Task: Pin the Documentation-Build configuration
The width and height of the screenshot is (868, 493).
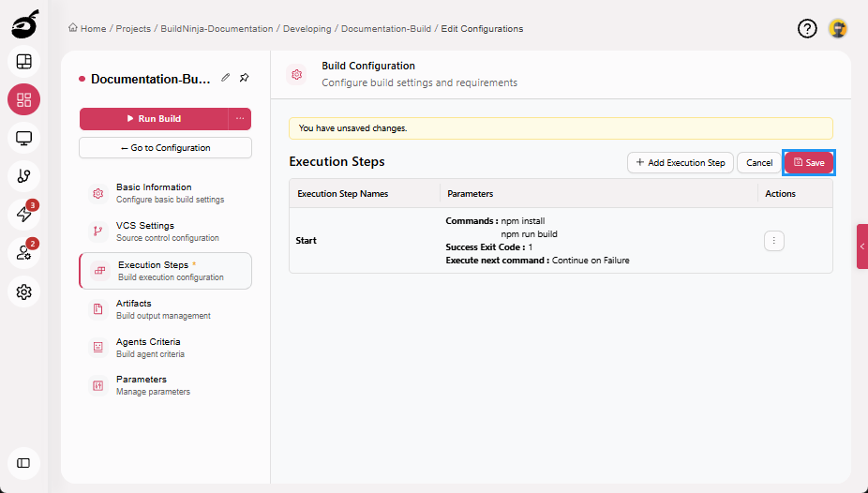Action: pos(244,78)
